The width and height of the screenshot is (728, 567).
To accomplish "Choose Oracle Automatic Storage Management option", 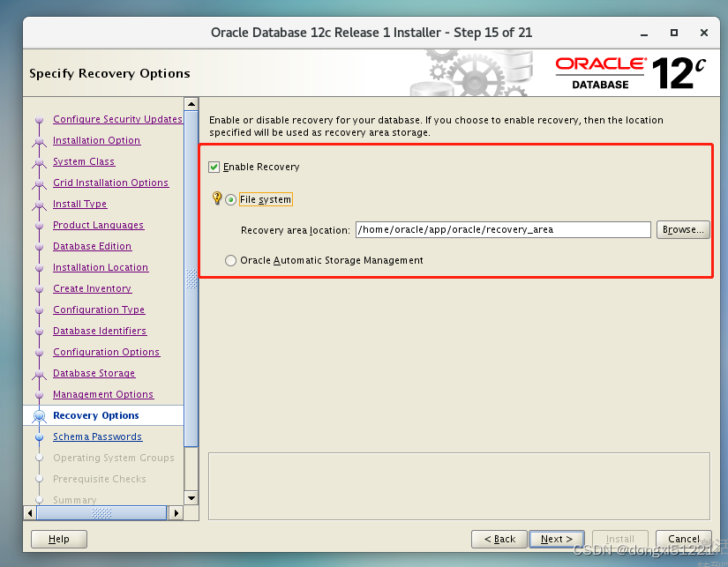I will (230, 260).
